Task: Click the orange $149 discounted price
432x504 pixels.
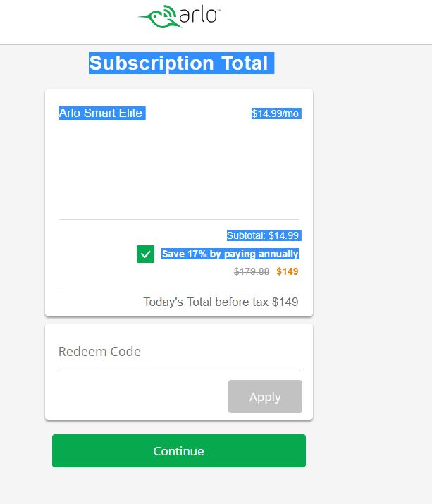Action: [x=288, y=271]
